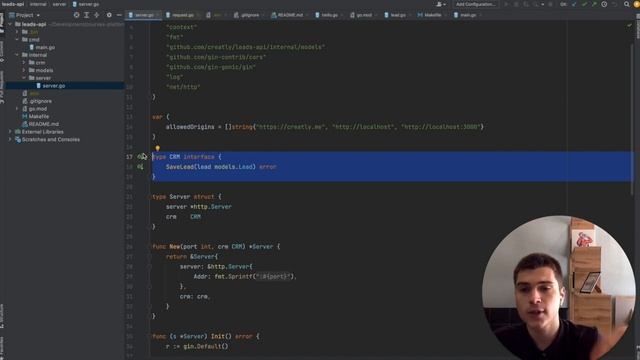Click the Git update project arrow icon
The height and width of the screenshot is (360, 640).
pos(574,4)
